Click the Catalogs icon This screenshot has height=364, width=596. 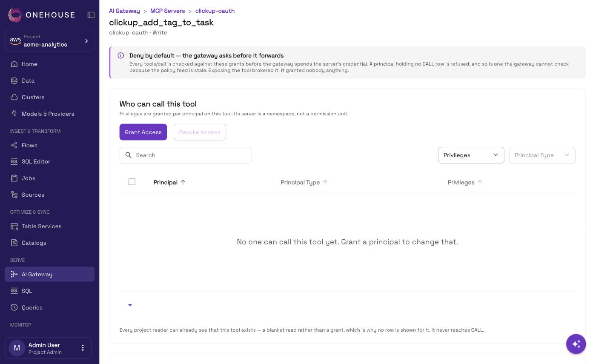14,243
